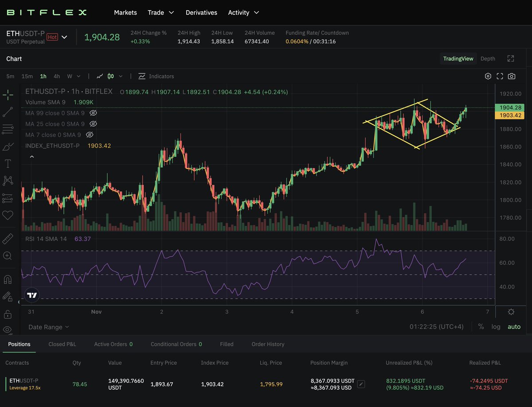
Task: Select the crosshair cursor tool
Action: point(8,95)
